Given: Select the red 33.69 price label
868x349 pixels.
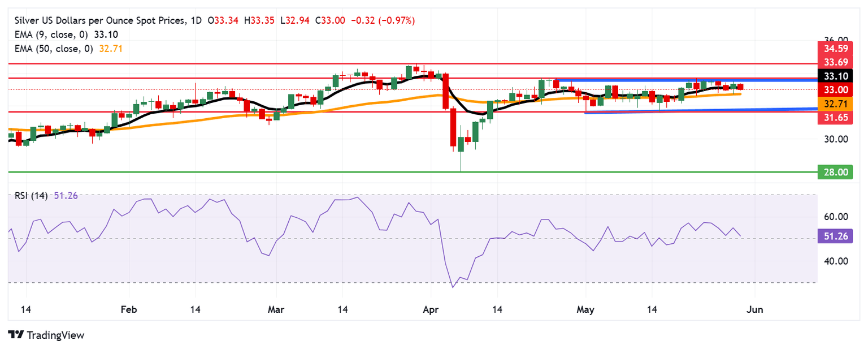Looking at the screenshot, I should pyautogui.click(x=835, y=62).
